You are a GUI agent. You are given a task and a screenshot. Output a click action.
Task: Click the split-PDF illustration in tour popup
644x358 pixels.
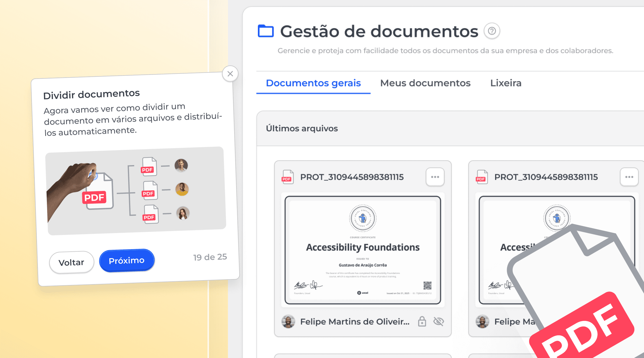[136, 191]
